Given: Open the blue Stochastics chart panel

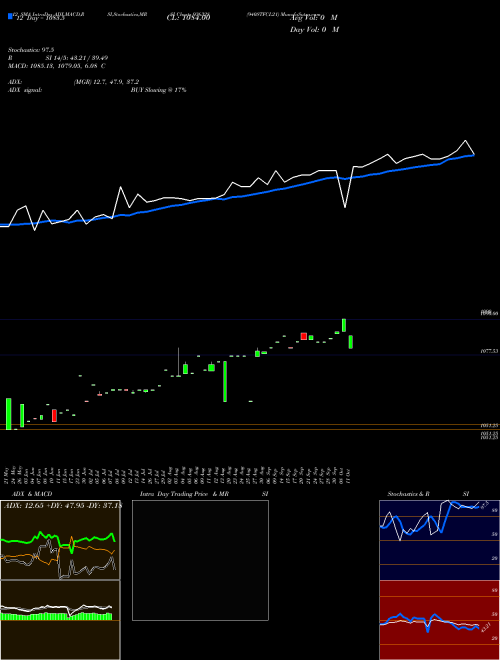Looking at the screenshot, I should click(x=439, y=540).
